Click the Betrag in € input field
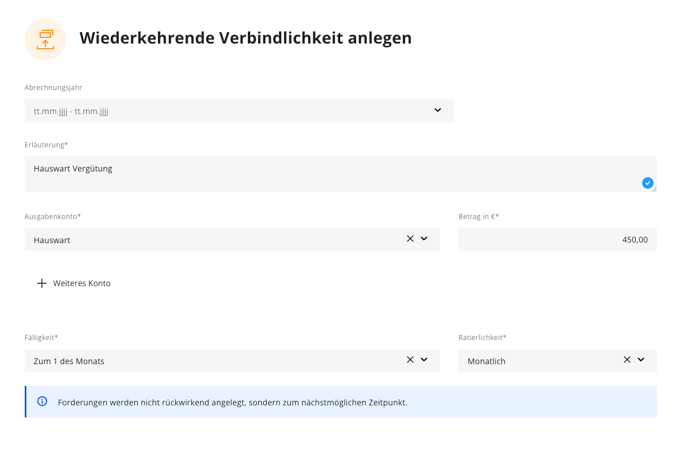 (x=557, y=240)
